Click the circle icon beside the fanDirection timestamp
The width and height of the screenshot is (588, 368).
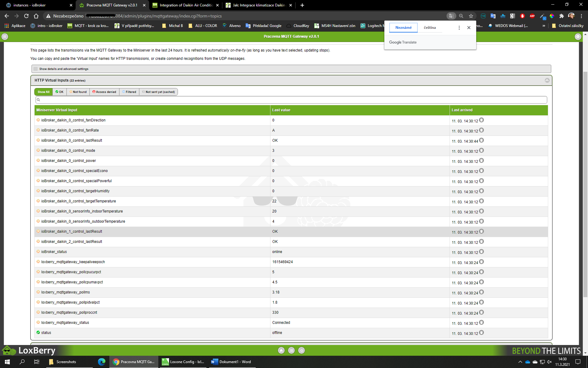point(481,120)
